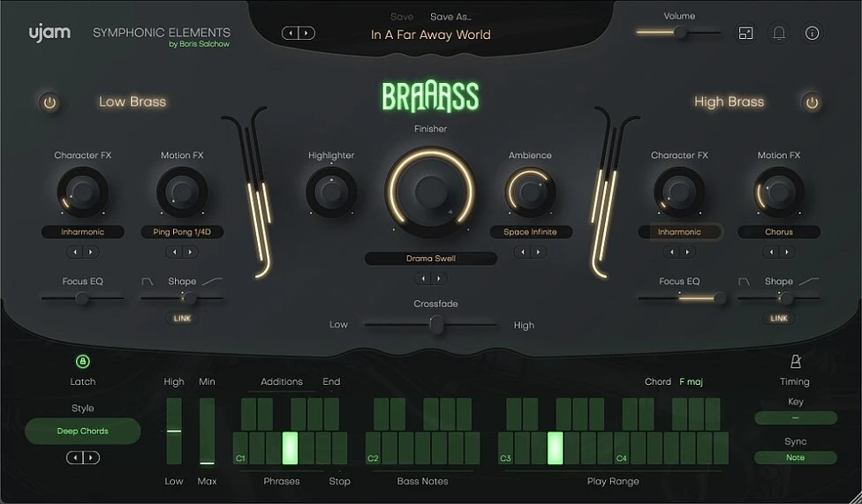Click Save As in the preset bar

click(x=450, y=17)
